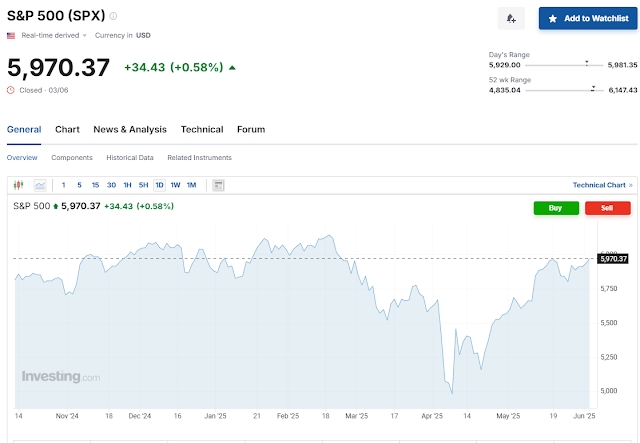640x443 pixels.
Task: Open Related Instruments sub-tab
Action: click(199, 158)
